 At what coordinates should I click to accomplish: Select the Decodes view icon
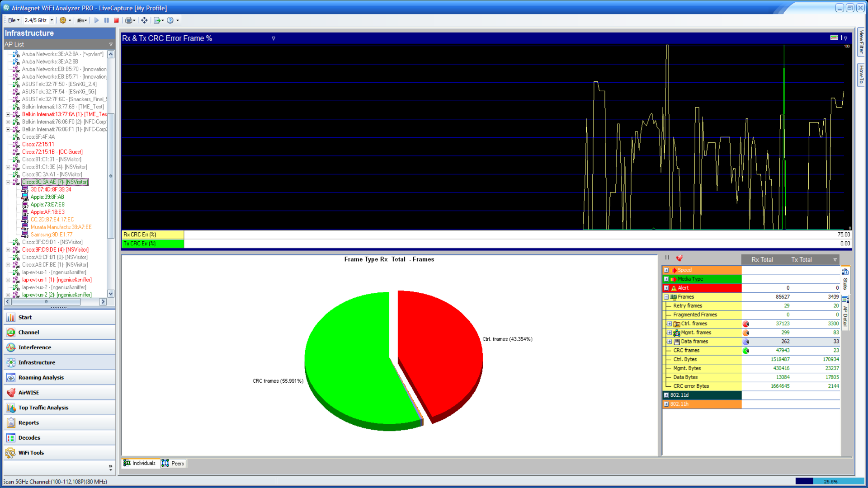(x=10, y=437)
